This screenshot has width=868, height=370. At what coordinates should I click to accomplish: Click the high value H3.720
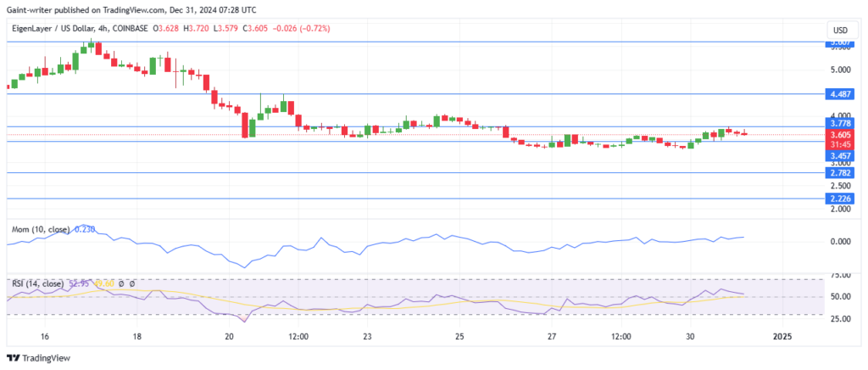coord(196,28)
